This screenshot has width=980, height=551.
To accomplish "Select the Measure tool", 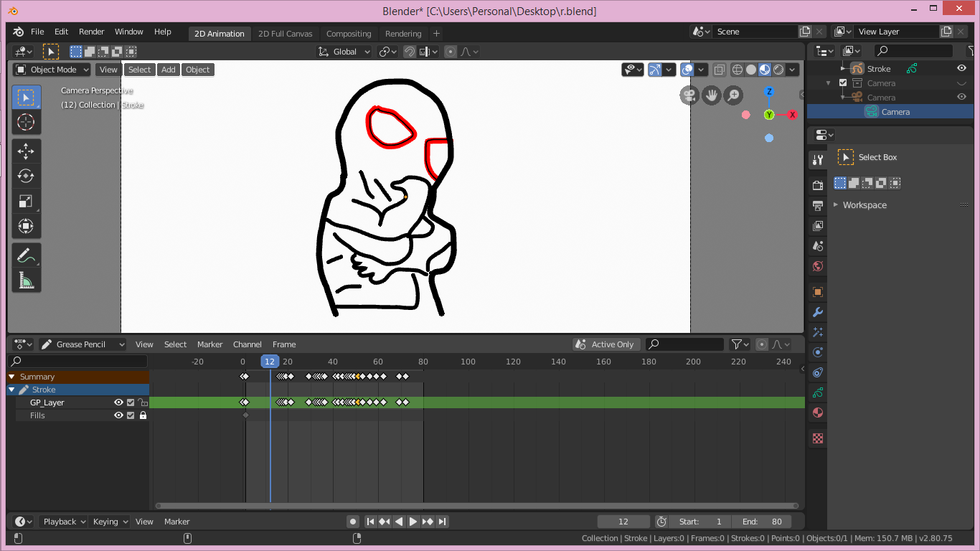I will point(27,280).
